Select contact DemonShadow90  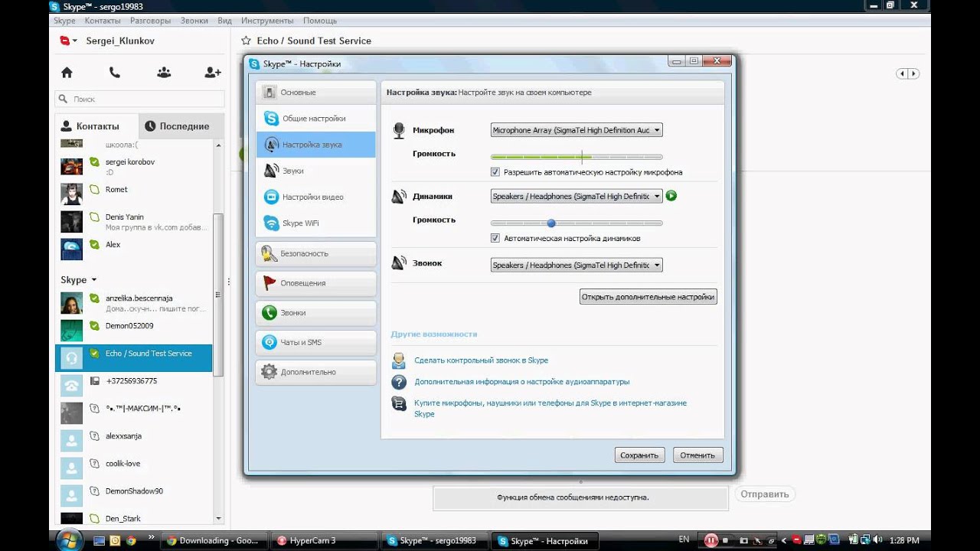(x=133, y=495)
